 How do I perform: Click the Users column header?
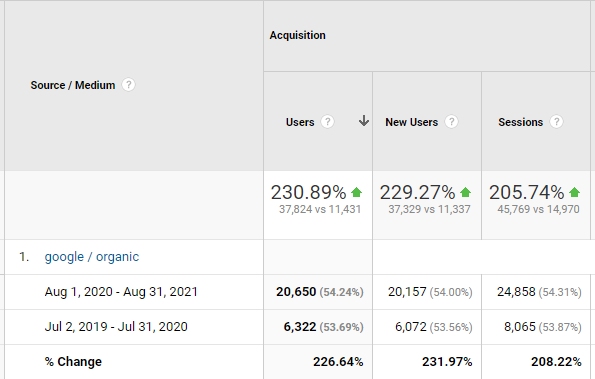tap(300, 122)
